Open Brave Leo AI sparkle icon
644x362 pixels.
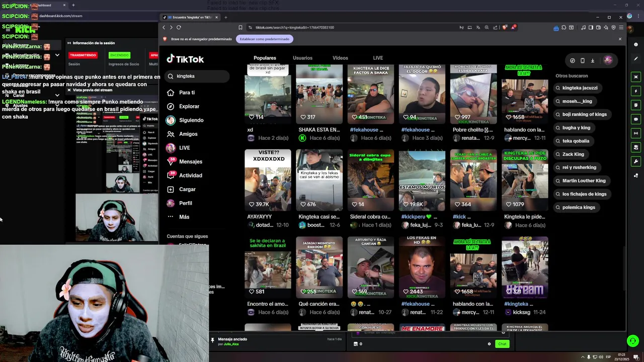click(606, 27)
